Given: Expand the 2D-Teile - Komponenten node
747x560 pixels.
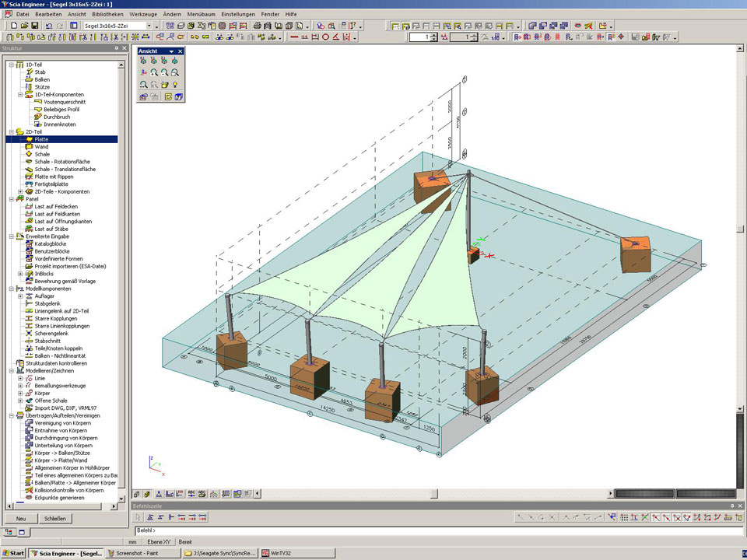Looking at the screenshot, I should (x=20, y=191).
